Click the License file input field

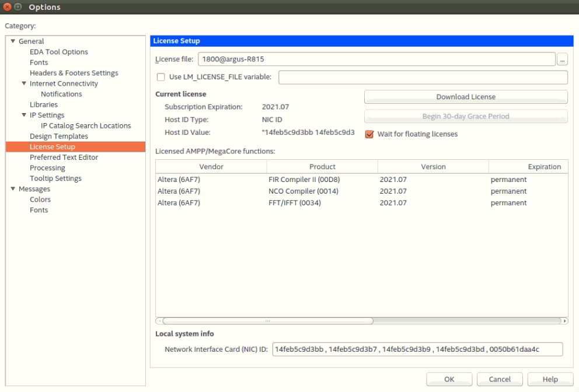(376, 59)
